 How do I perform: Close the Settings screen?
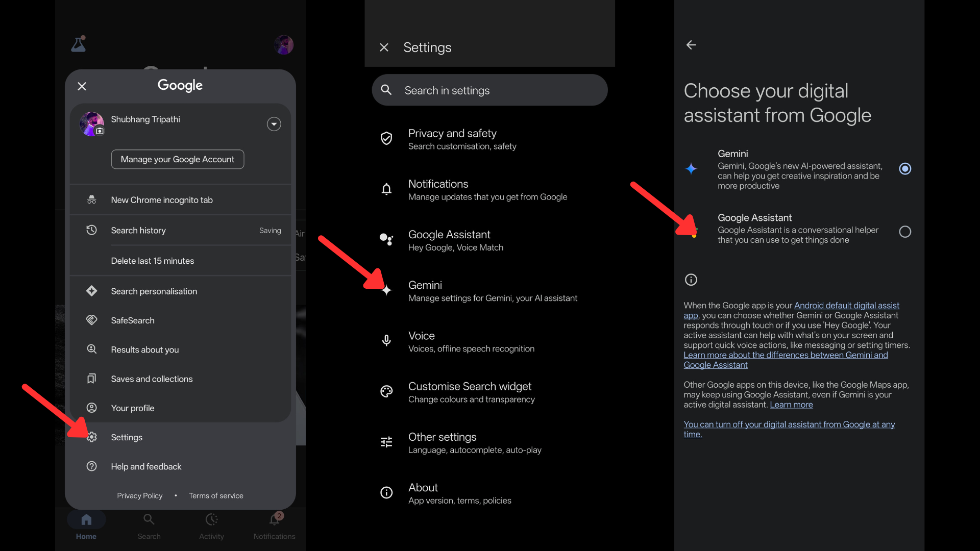tap(384, 47)
